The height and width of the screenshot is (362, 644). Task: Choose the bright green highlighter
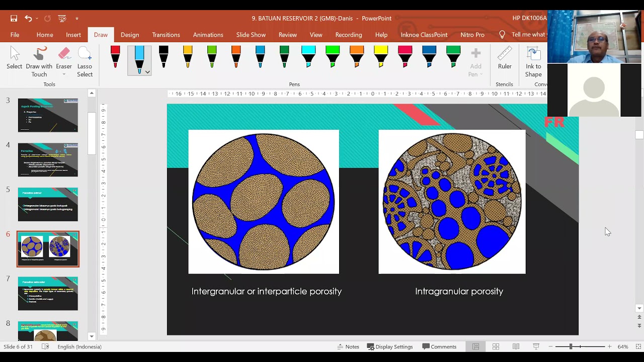coord(333,57)
